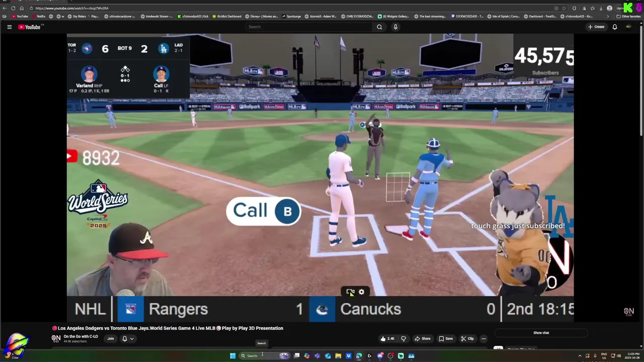The height and width of the screenshot is (362, 644).
Task: Show hidden system tray icons chevron
Action: pos(580,355)
